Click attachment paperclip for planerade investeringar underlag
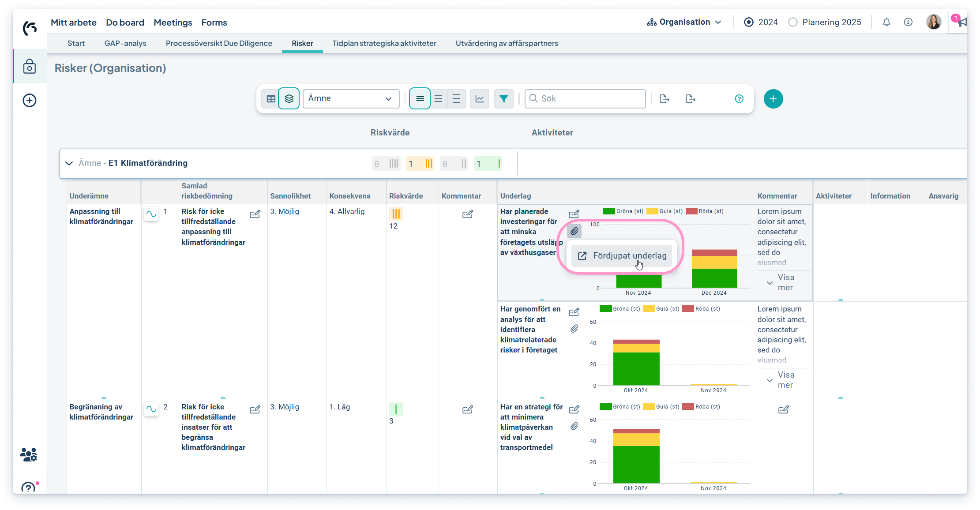The height and width of the screenshot is (510, 980). point(574,231)
